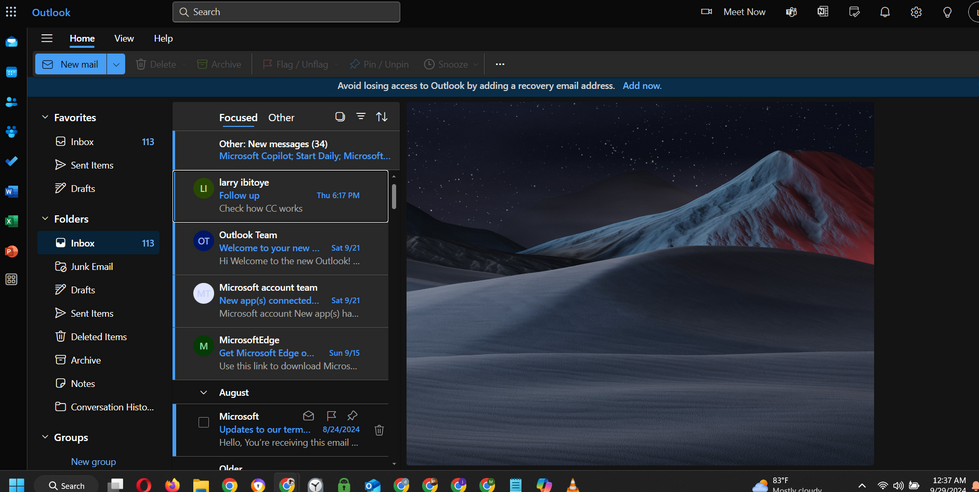Select Inbox under Favorites

tap(99, 142)
